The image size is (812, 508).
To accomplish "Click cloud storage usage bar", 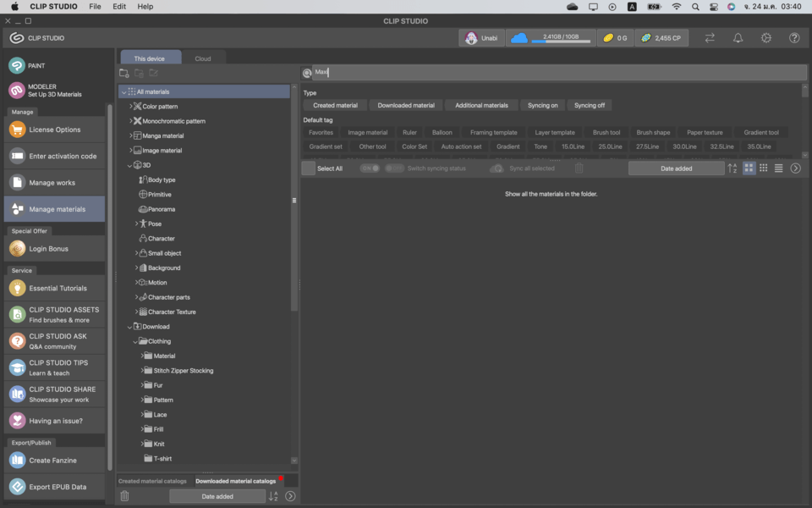I will pos(551,38).
